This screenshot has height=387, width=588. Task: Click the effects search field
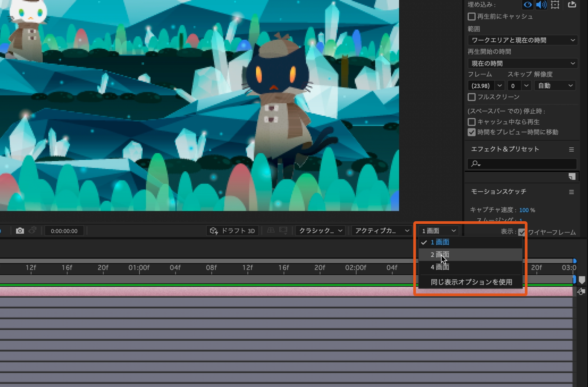522,164
